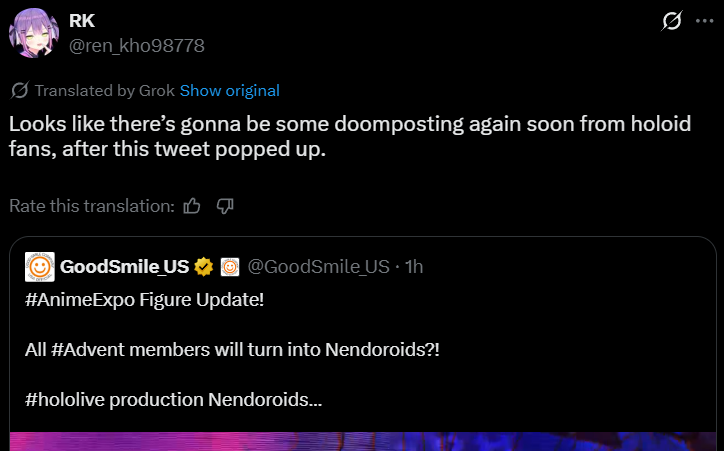The height and width of the screenshot is (451, 724).
Task: Click the RK display name
Action: point(82,22)
